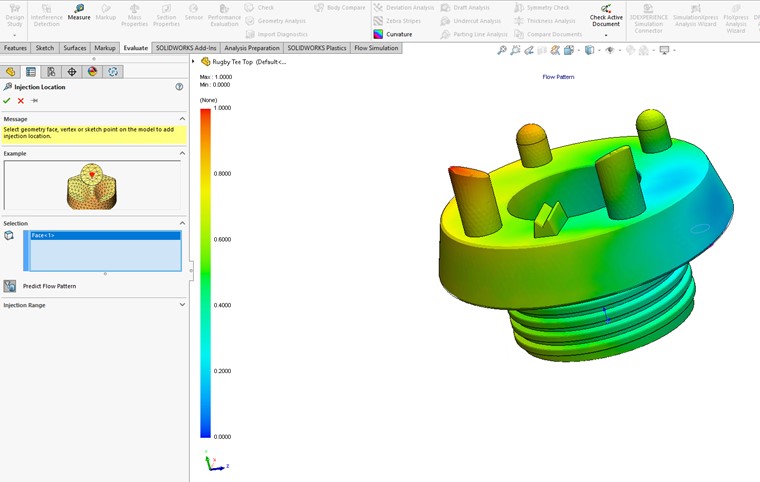Open the DisplayManager appearance tab icon
The height and width of the screenshot is (482, 760).
92,72
